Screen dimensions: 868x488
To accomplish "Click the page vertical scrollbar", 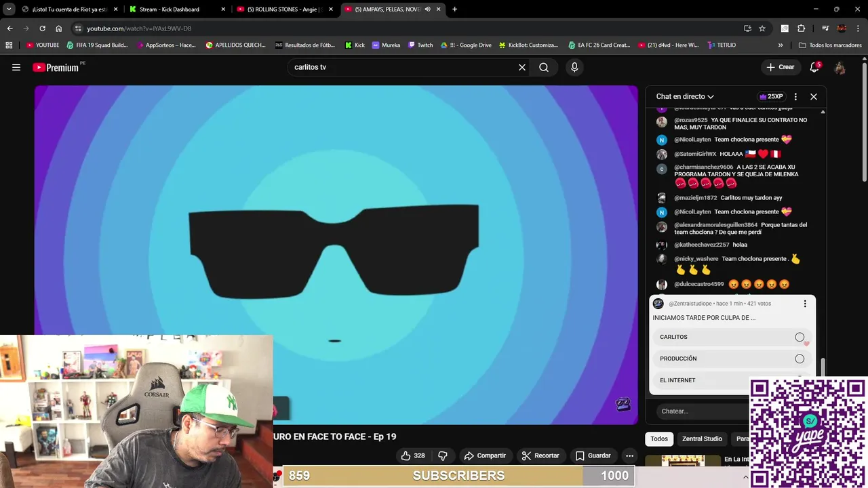I will 864,122.
